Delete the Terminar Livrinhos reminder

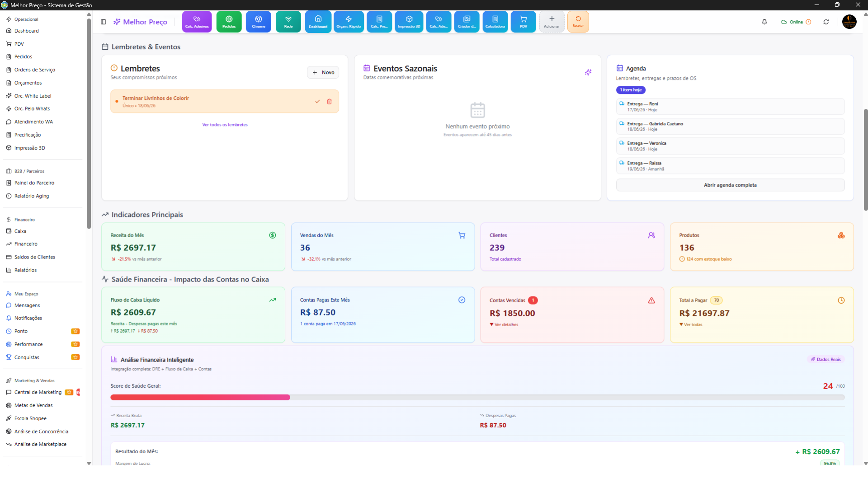coord(330,102)
